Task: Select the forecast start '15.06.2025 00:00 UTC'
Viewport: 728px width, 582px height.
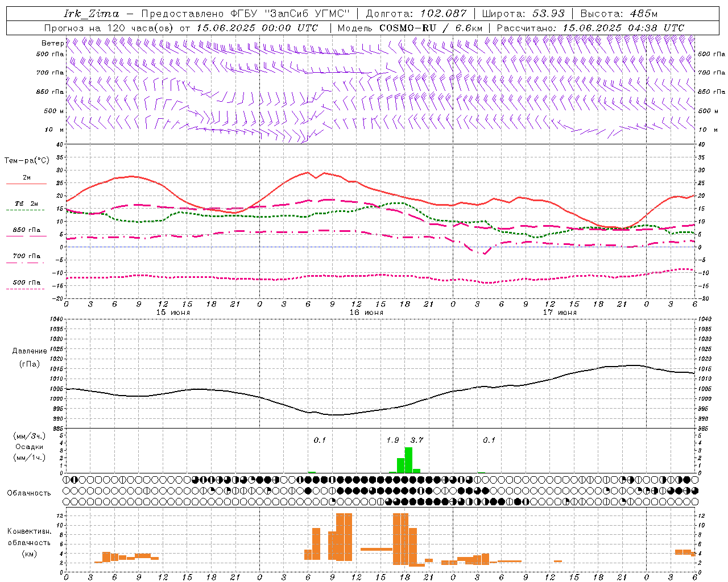Action: point(257,28)
